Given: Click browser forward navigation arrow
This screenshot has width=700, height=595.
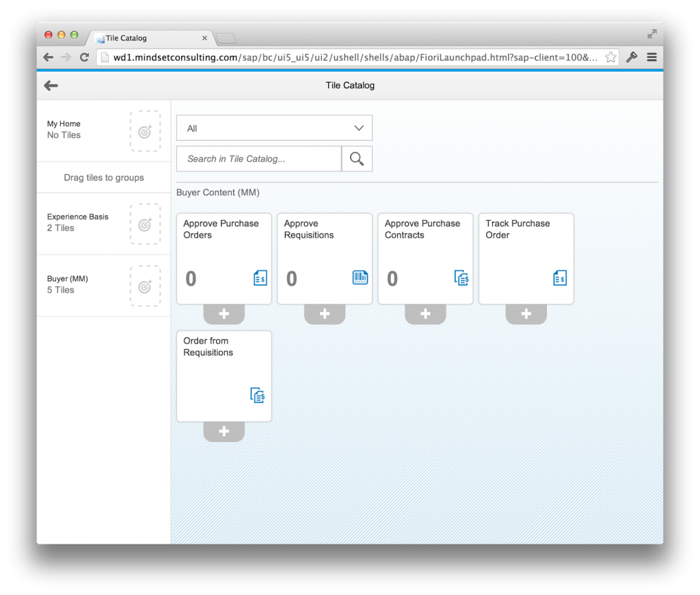Looking at the screenshot, I should pos(66,57).
